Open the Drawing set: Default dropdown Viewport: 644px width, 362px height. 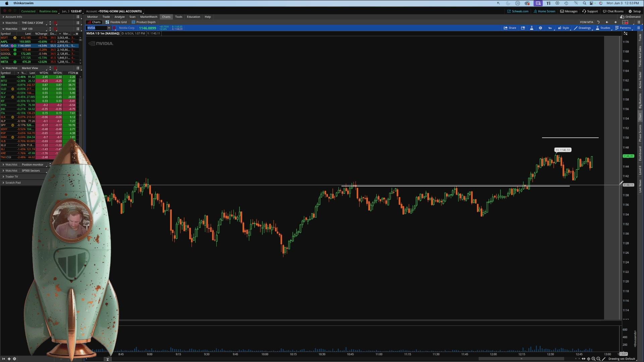(622, 359)
